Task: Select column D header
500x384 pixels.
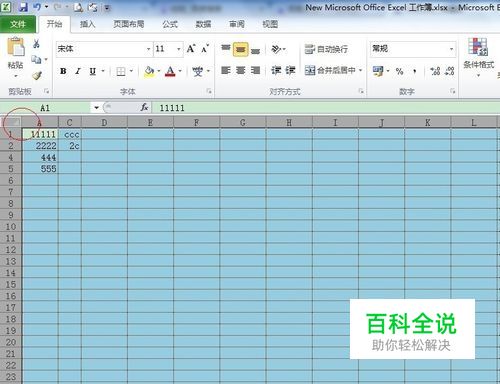Action: 104,122
